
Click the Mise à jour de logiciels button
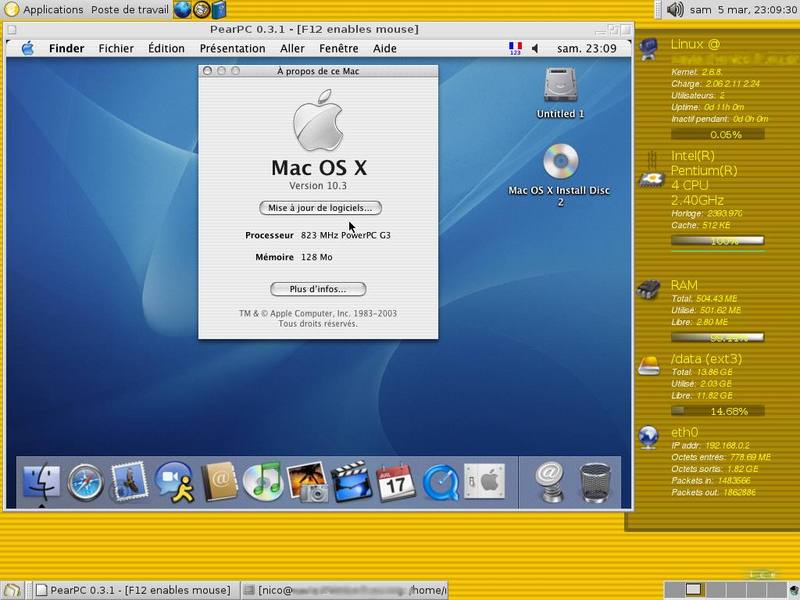tap(320, 208)
